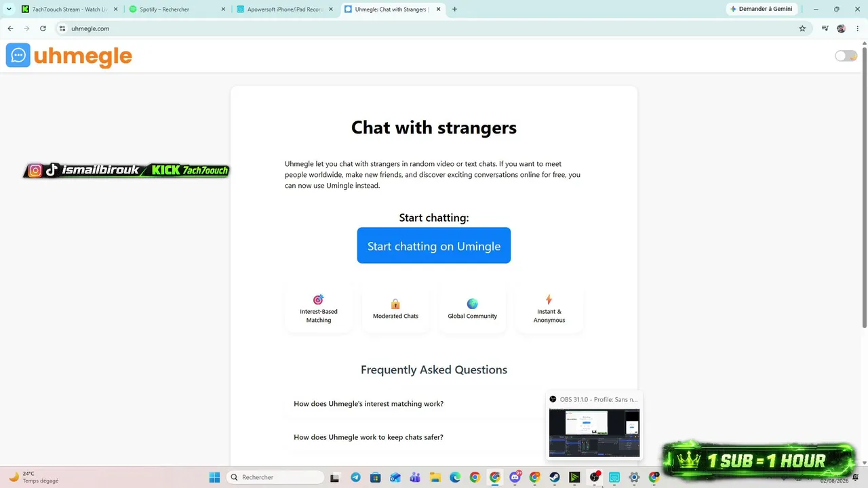
Task: Click the Moderated Chats card
Action: (x=395, y=310)
